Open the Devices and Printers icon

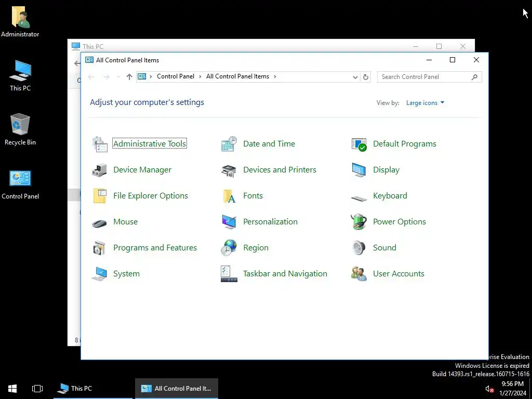click(x=229, y=170)
